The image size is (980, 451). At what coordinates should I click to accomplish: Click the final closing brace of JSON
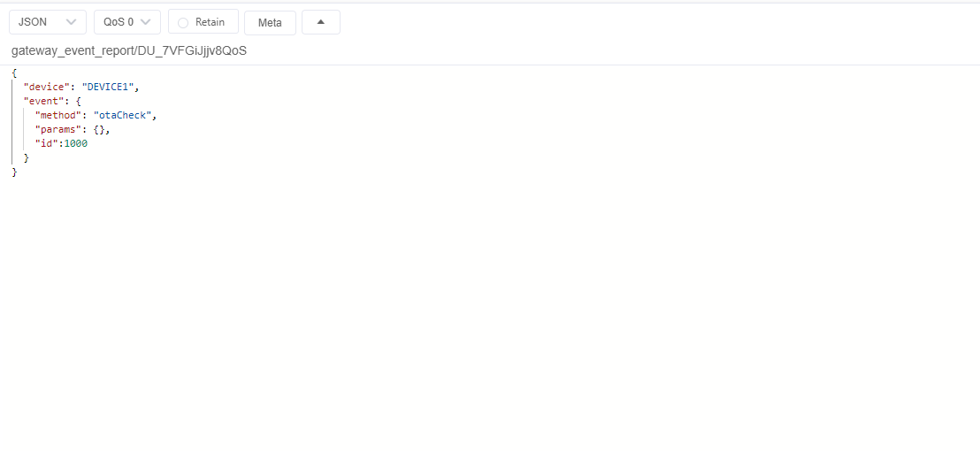(14, 172)
